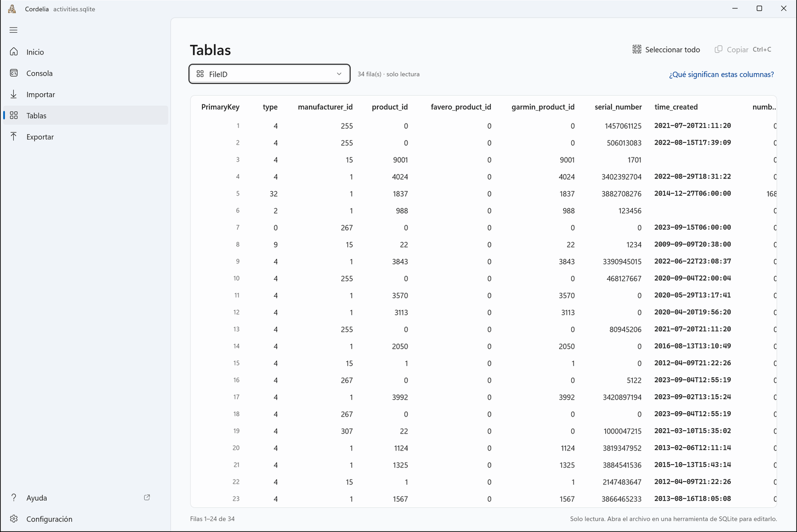The height and width of the screenshot is (532, 797).
Task: Open the Importar section
Action: tap(86, 94)
